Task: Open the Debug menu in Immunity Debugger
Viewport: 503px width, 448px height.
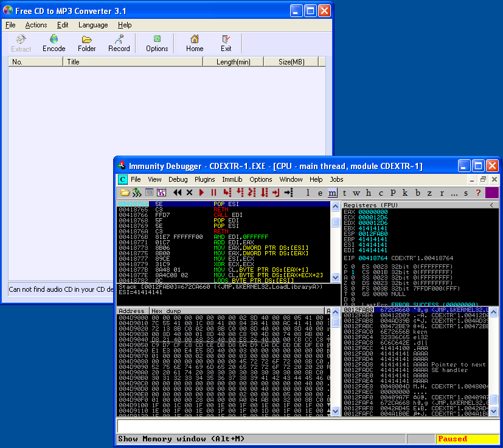Action: pyautogui.click(x=178, y=179)
